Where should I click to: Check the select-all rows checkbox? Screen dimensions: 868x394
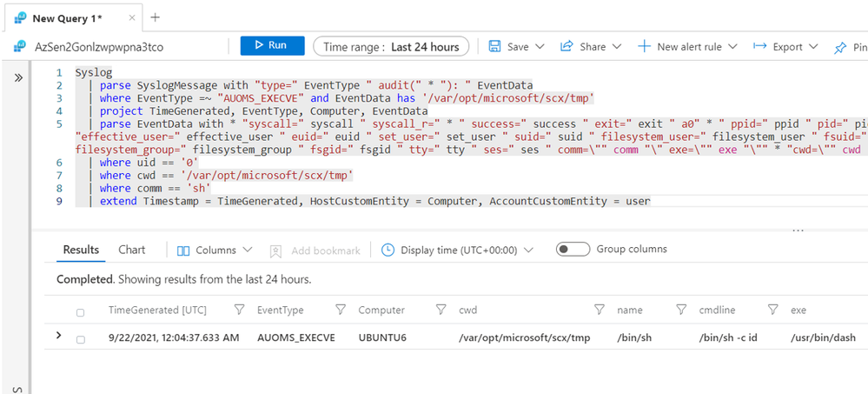(x=80, y=312)
